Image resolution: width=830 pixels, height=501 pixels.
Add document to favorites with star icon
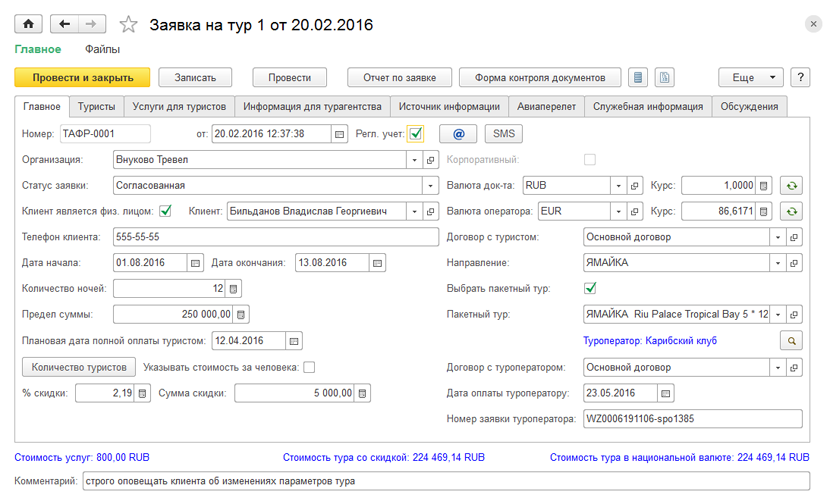coord(127,23)
